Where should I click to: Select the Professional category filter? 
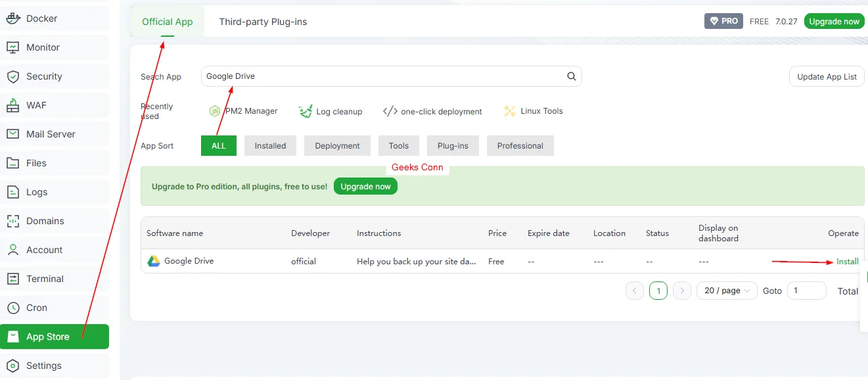[520, 145]
